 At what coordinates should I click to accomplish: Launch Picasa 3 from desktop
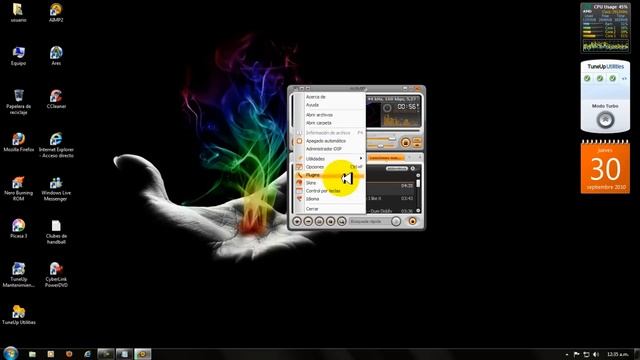pyautogui.click(x=18, y=229)
